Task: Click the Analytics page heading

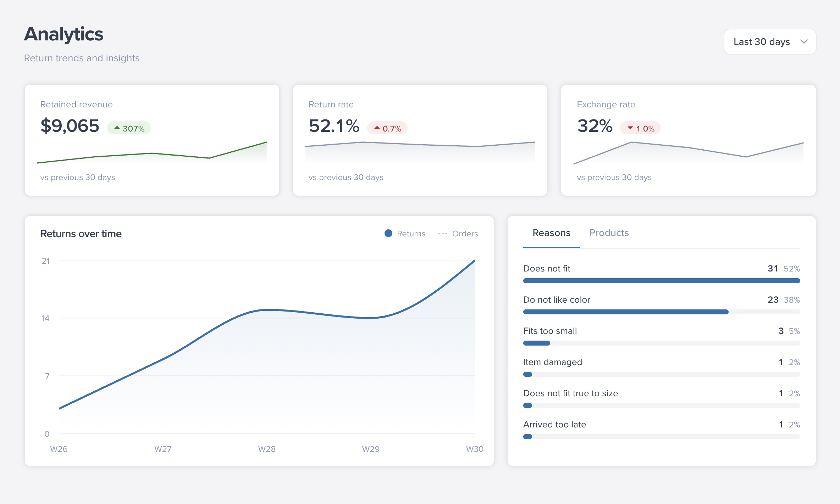Action: (x=64, y=34)
